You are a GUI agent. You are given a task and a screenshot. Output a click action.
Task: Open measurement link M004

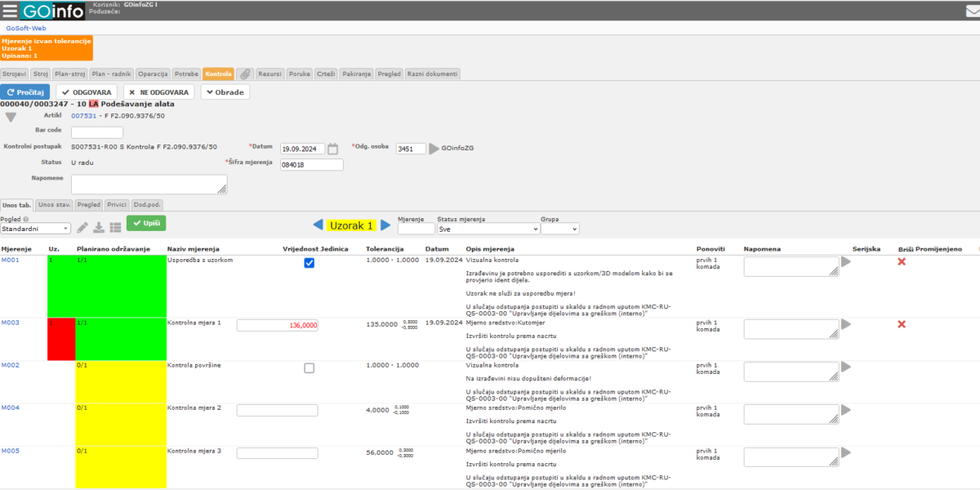coord(10,408)
